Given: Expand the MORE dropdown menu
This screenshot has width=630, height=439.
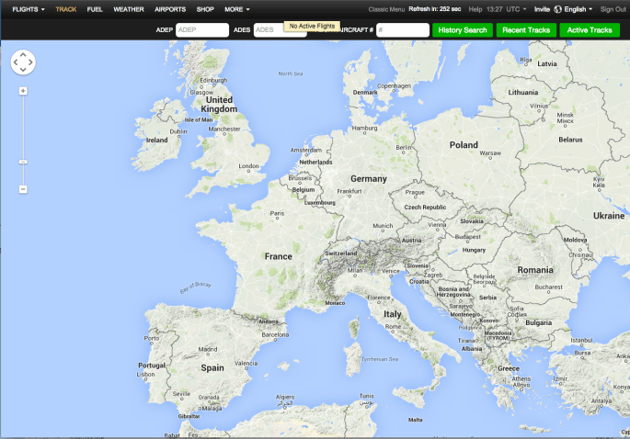Looking at the screenshot, I should click(237, 9).
